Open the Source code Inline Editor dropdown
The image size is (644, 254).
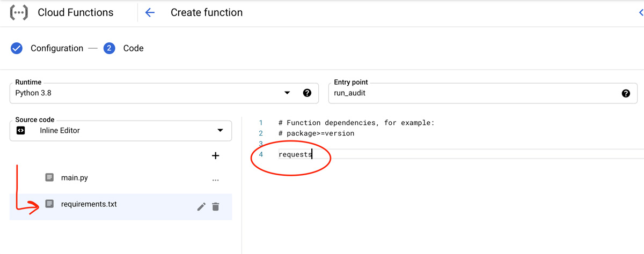click(x=220, y=130)
